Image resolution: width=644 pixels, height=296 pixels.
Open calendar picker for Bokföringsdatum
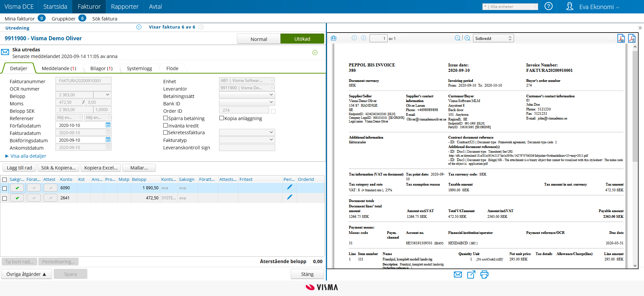coord(108,140)
